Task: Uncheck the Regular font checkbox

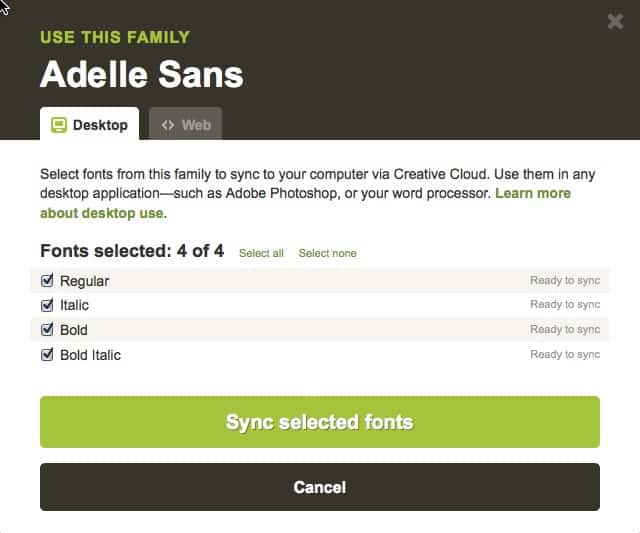Action: pyautogui.click(x=47, y=280)
